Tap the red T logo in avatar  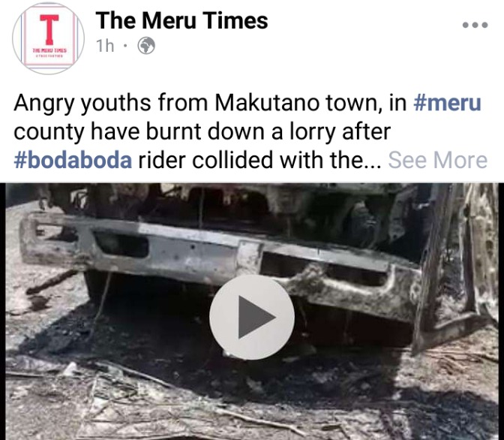click(x=49, y=29)
